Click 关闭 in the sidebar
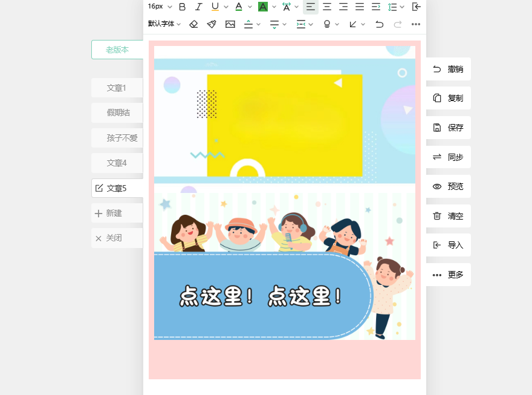The width and height of the screenshot is (532, 395). (x=117, y=238)
